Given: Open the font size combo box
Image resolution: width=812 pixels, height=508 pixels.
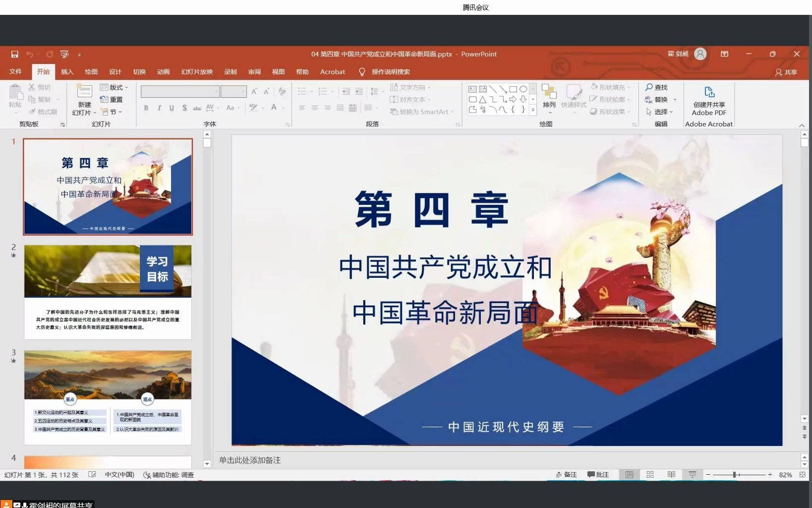Looking at the screenshot, I should [x=233, y=91].
